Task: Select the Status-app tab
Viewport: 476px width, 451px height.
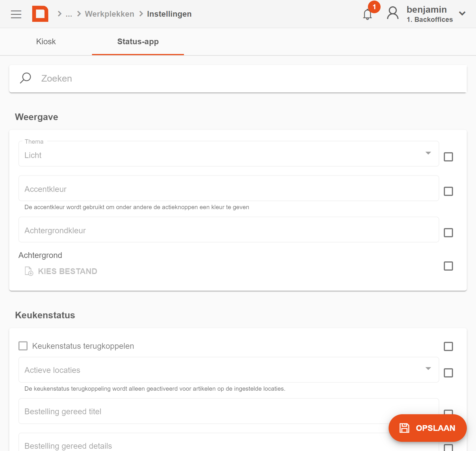Action: (x=138, y=42)
